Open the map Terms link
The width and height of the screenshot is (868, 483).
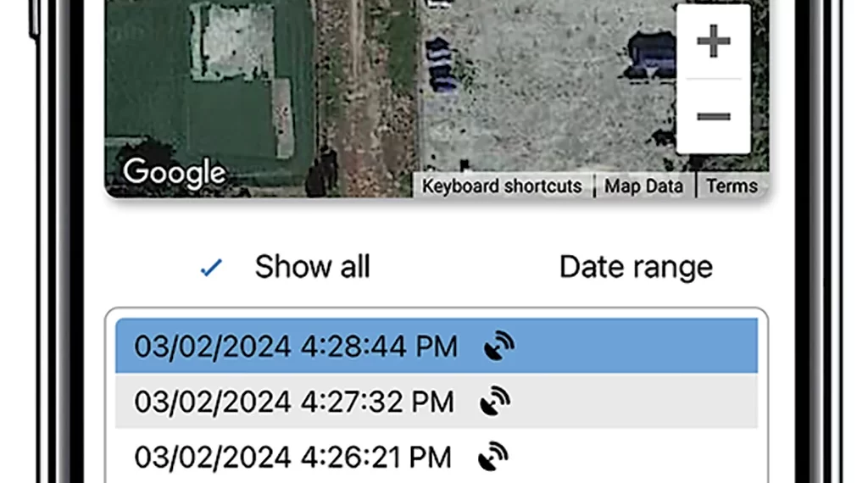tap(732, 186)
